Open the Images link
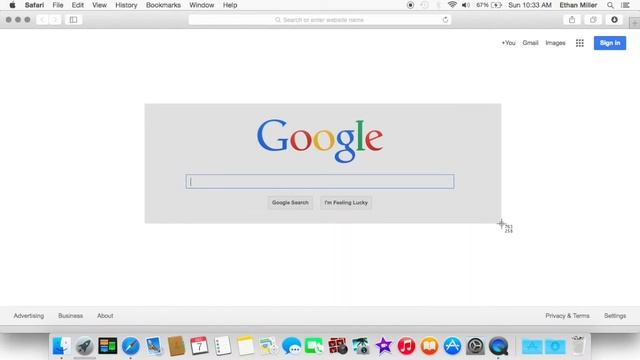Screen dimensions: 640x360 point(555,43)
